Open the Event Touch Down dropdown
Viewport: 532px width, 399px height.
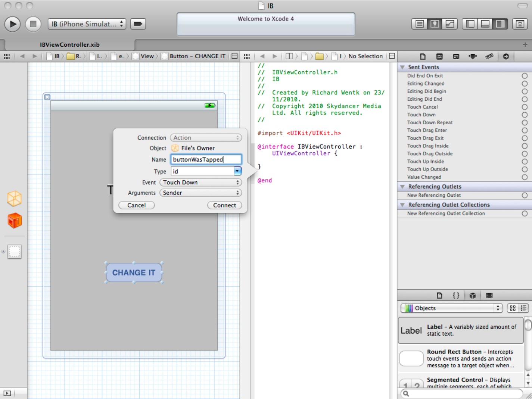click(x=200, y=183)
